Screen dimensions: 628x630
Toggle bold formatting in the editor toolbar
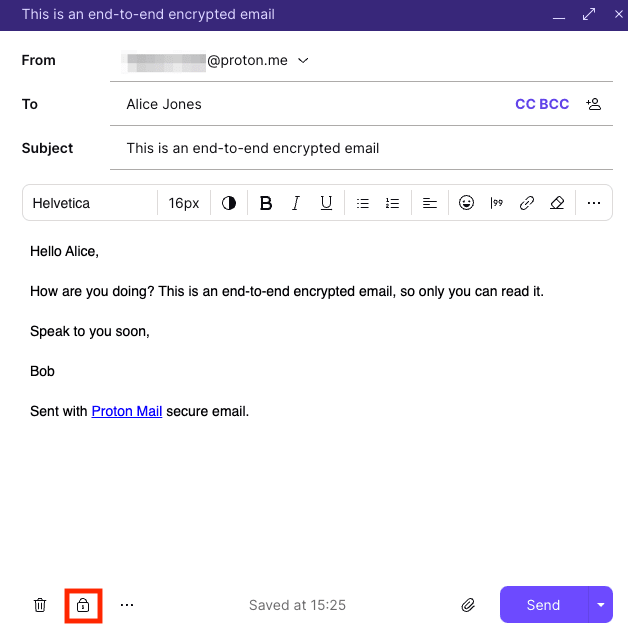[266, 203]
